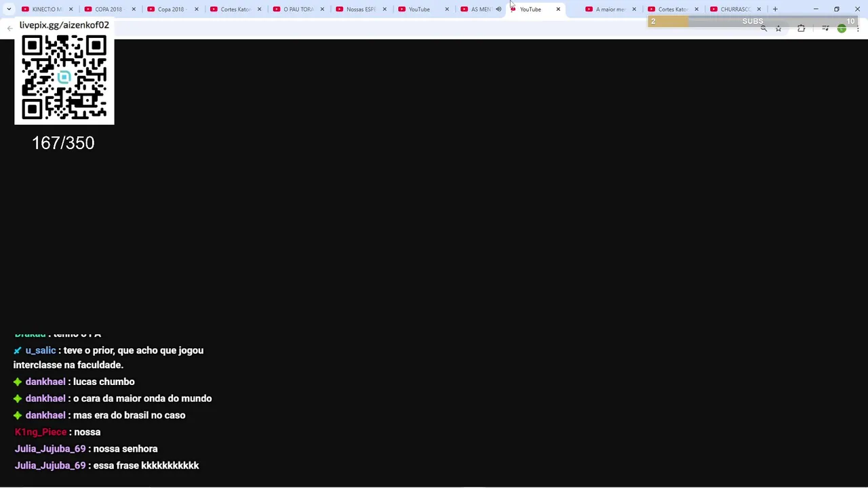Click the livepix.gg/aizenkof02 link text
This screenshot has height=488, width=868.
(x=64, y=25)
